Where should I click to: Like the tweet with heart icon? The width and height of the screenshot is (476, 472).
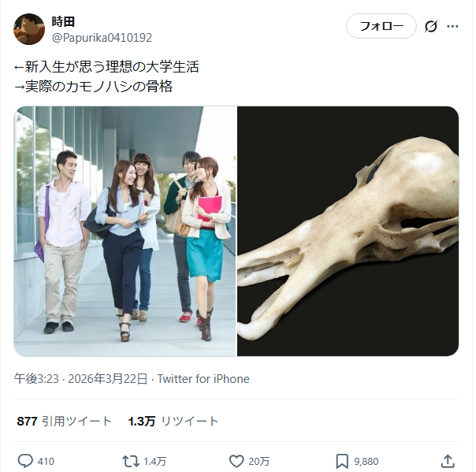236,461
